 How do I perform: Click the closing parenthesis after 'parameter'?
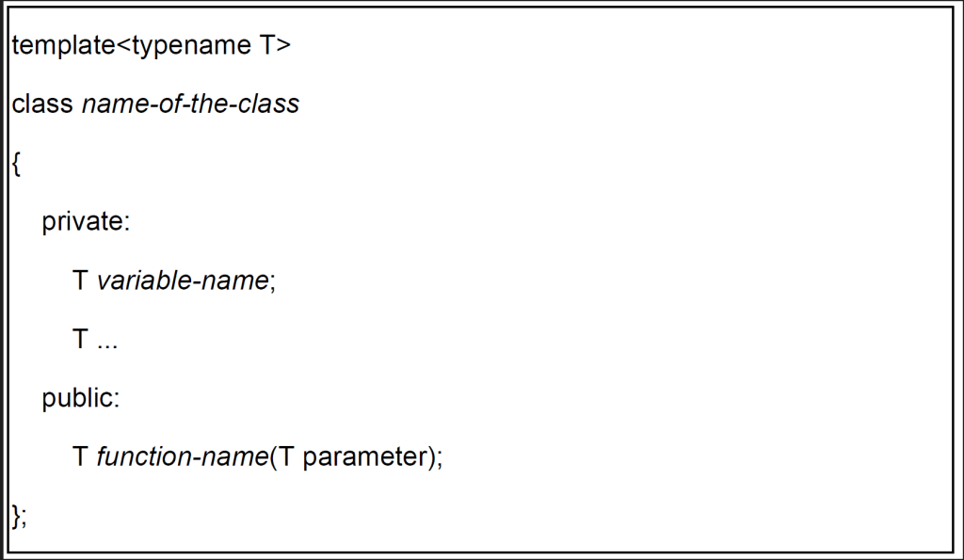coord(428,458)
